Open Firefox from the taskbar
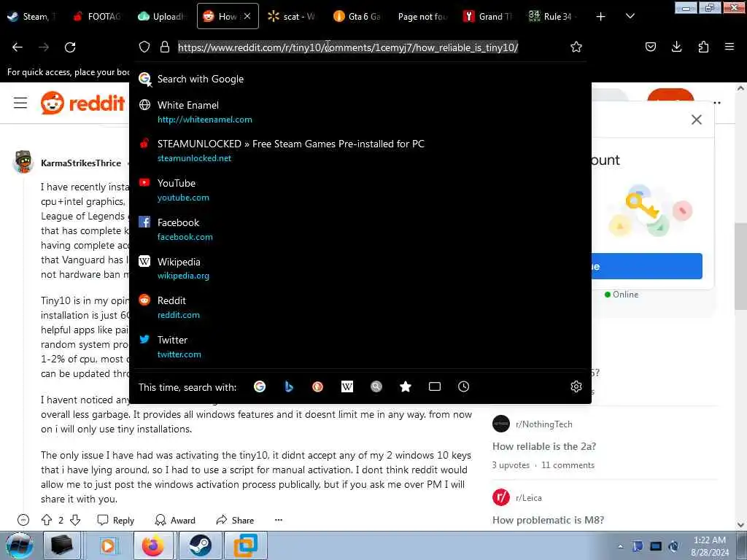This screenshot has height=560, width=747. (153, 545)
